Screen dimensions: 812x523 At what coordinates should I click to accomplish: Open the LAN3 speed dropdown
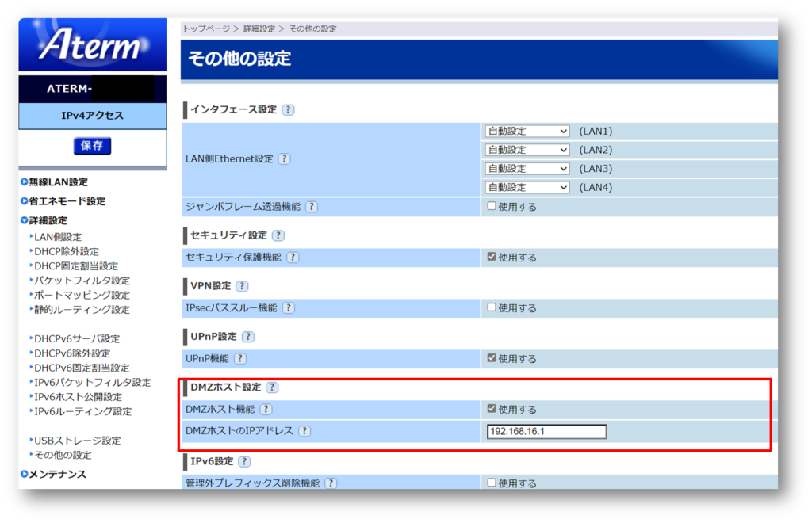(x=527, y=169)
